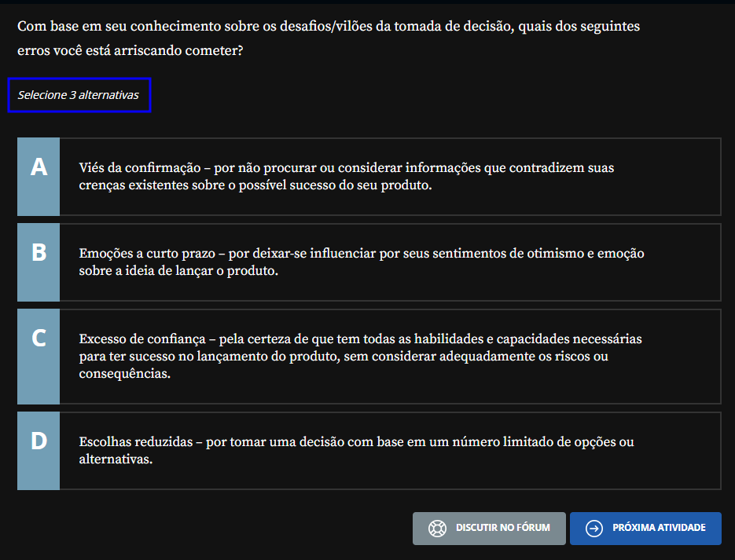Click the life-ring icon beside Discutir no Fórum
Screen dimensions: 735x560
point(438,528)
